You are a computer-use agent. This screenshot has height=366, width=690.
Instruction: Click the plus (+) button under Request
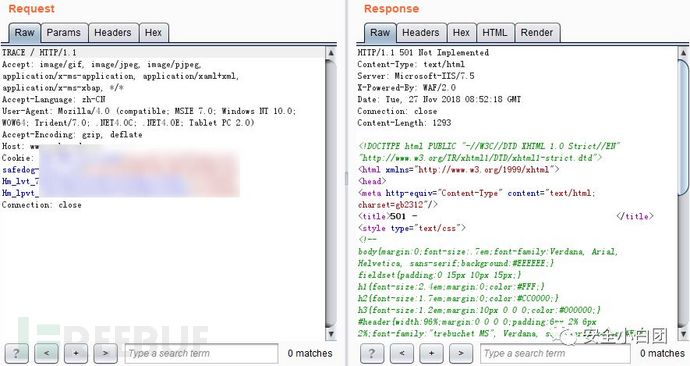[x=76, y=353]
